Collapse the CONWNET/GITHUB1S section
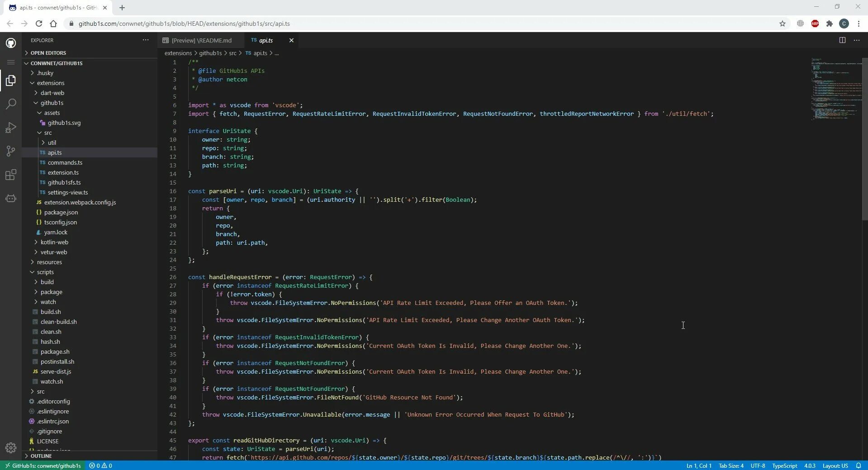868x470 pixels. (x=90, y=63)
